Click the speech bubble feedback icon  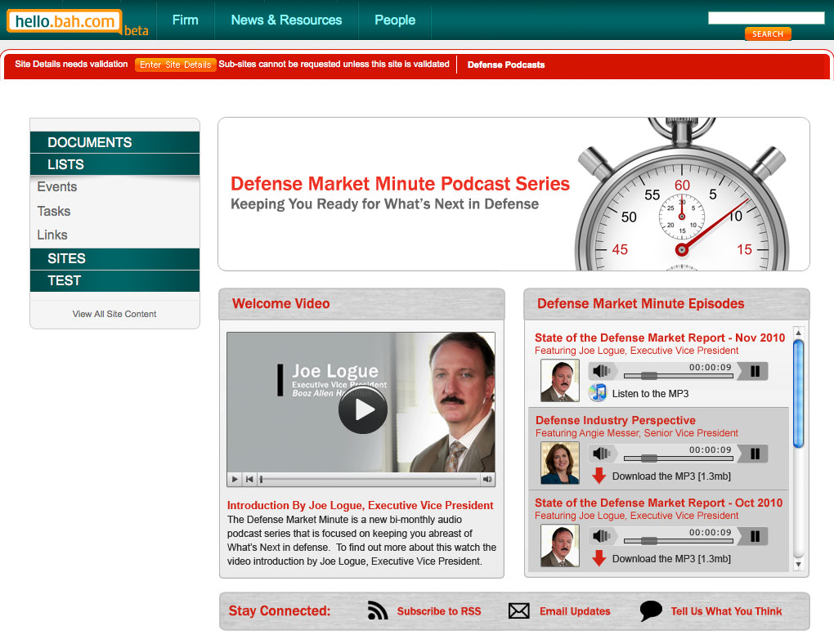[x=651, y=610]
